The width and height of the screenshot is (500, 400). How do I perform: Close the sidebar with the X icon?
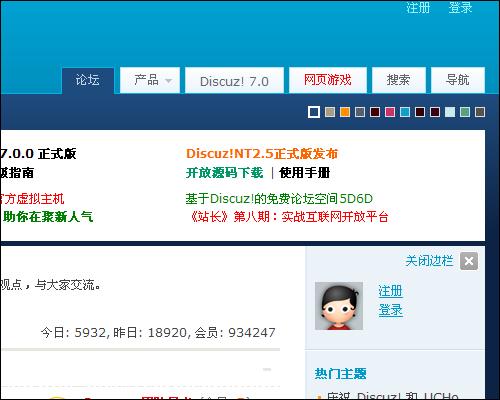tap(469, 261)
